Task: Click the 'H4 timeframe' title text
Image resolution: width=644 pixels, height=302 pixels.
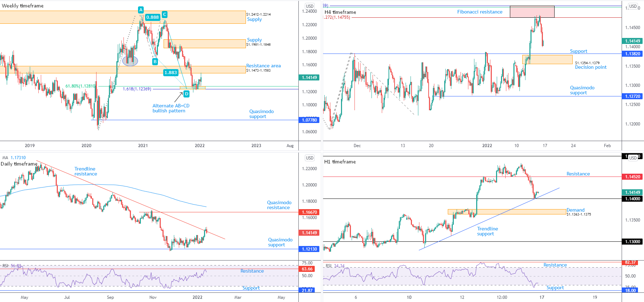Action: pos(340,12)
